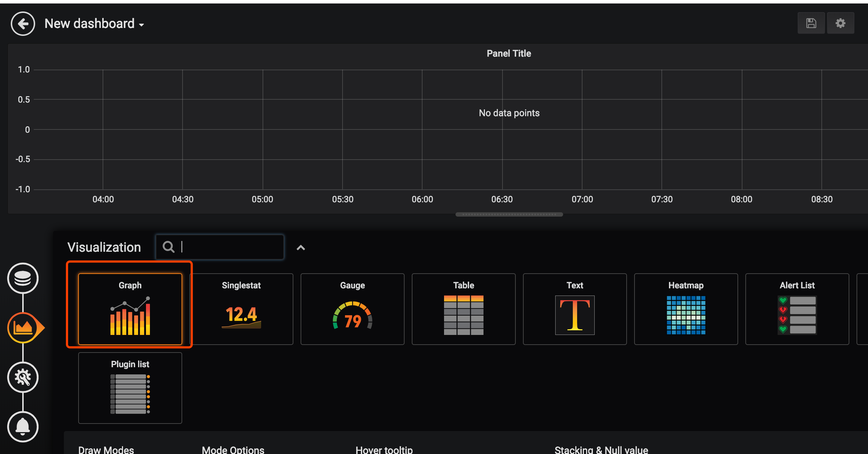Open the panel's Queries tab icon
The width and height of the screenshot is (868, 454).
pyautogui.click(x=23, y=278)
